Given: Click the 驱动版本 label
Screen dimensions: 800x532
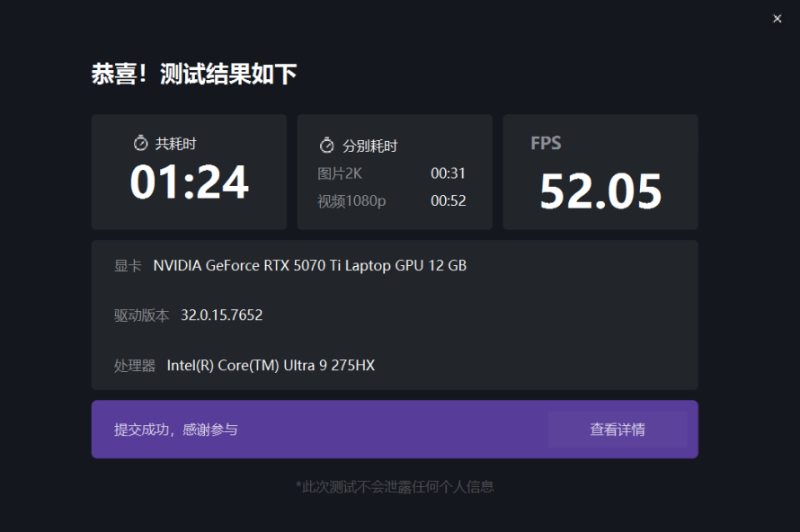Looking at the screenshot, I should pyautogui.click(x=135, y=315).
